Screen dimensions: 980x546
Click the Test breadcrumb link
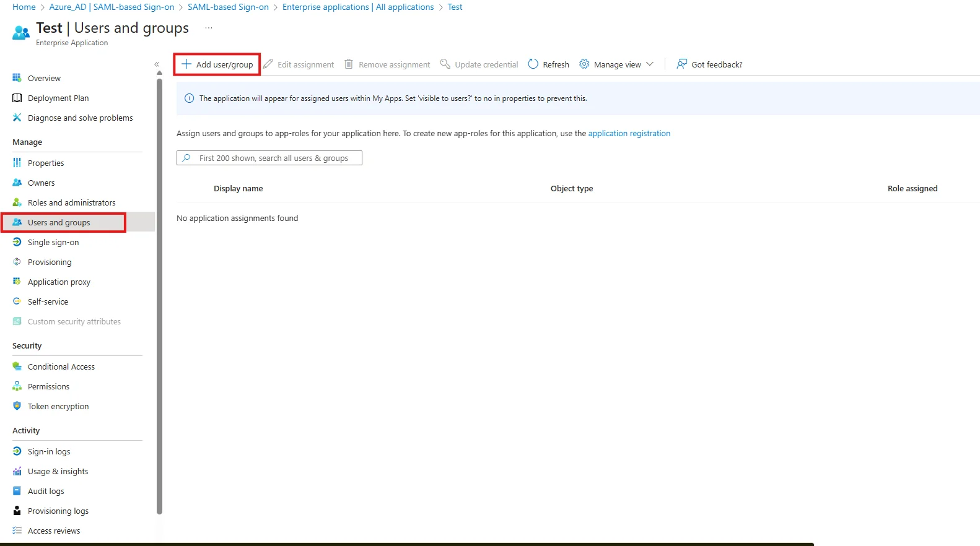455,7
